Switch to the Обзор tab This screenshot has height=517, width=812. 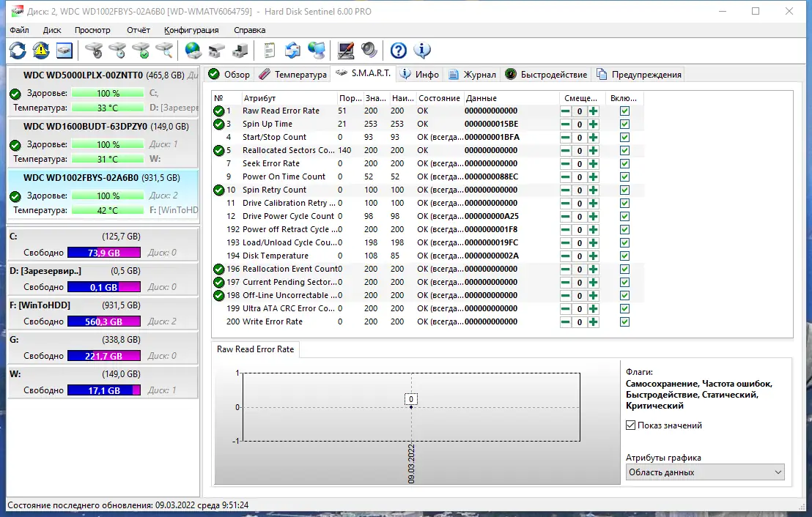point(229,75)
